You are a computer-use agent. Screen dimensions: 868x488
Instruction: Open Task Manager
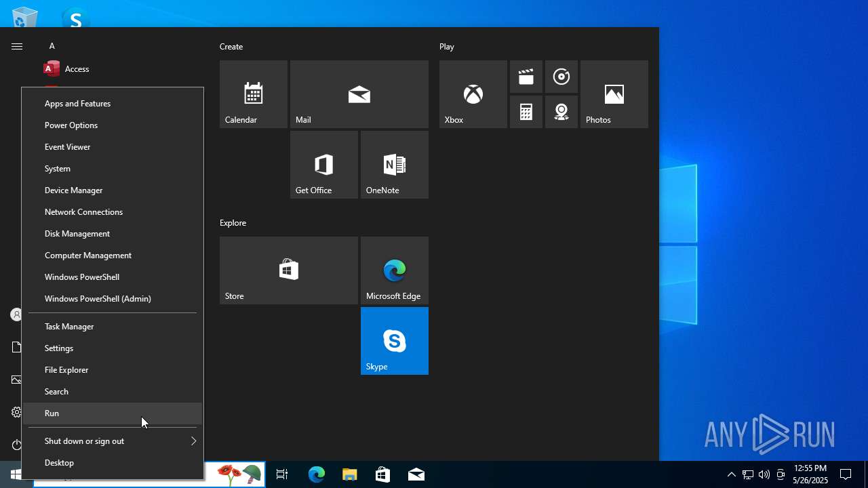coord(113,327)
